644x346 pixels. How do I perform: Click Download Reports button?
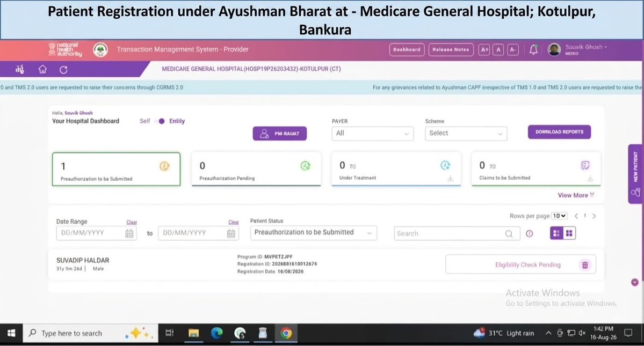(x=559, y=132)
